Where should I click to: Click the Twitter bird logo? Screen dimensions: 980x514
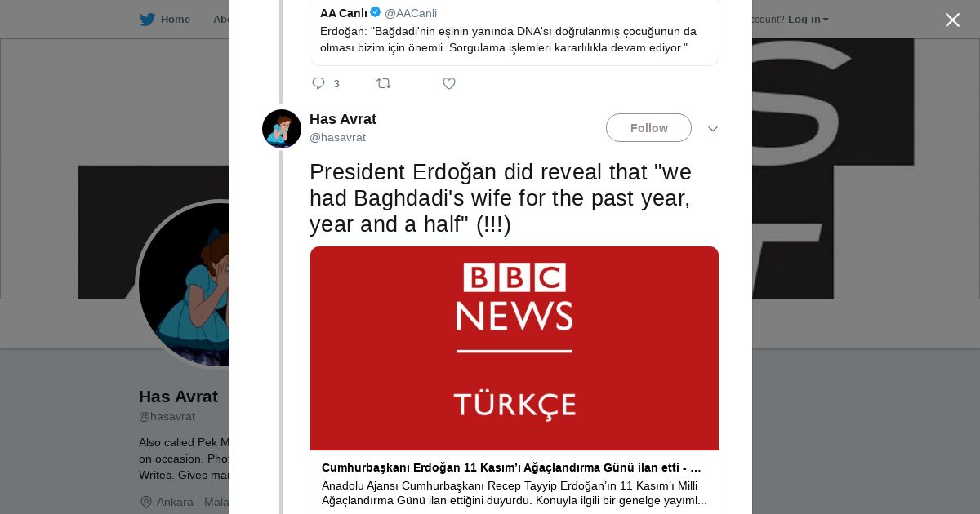coord(147,20)
